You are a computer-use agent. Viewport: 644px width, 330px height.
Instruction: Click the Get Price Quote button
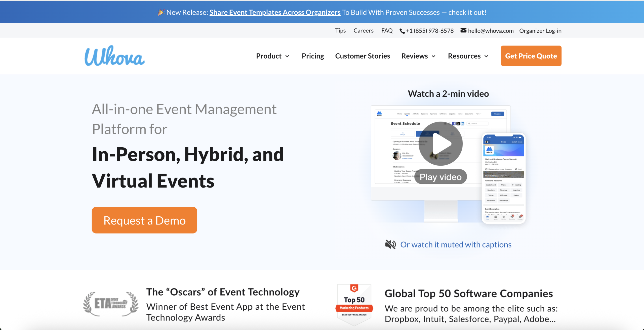coord(531,56)
